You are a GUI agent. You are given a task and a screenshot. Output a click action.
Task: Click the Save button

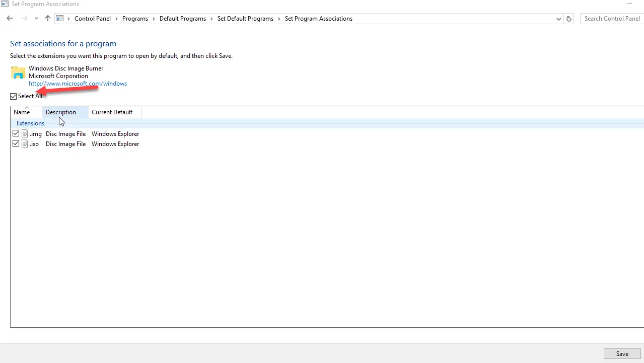(622, 354)
